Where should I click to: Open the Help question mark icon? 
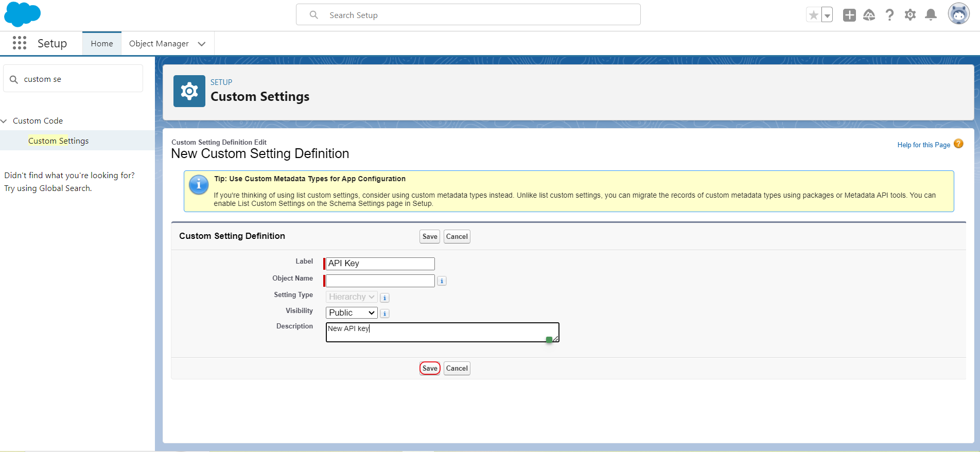(889, 15)
